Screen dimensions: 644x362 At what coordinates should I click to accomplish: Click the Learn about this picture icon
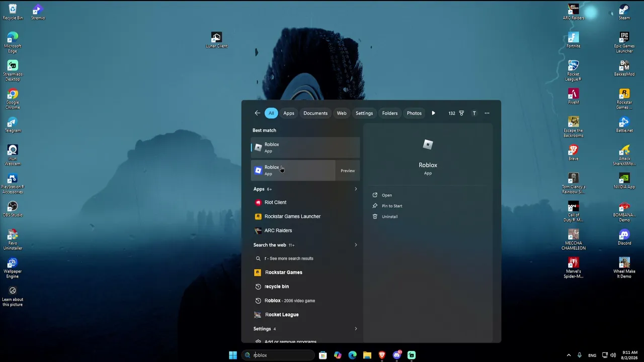tap(13, 296)
